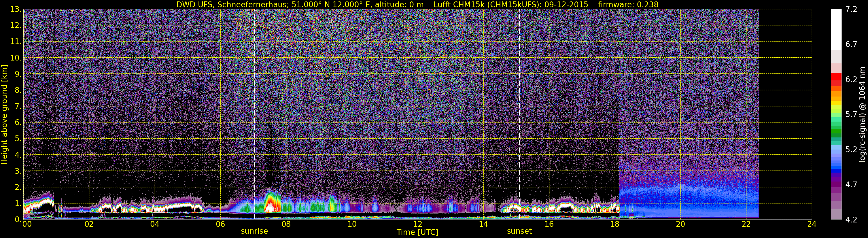The width and height of the screenshot is (868, 238).
Task: Click the 18 time tick label
Action: 614,224
